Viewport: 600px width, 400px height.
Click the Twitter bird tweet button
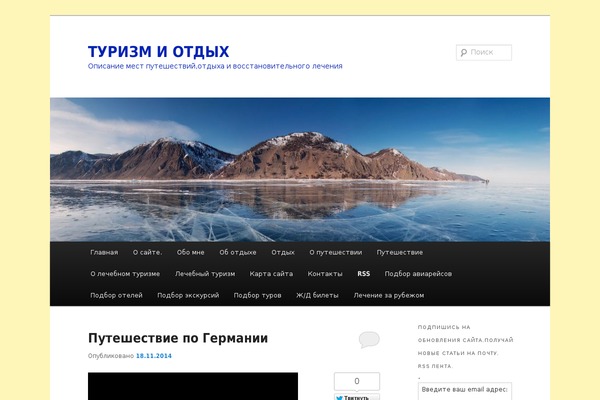pyautogui.click(x=357, y=397)
